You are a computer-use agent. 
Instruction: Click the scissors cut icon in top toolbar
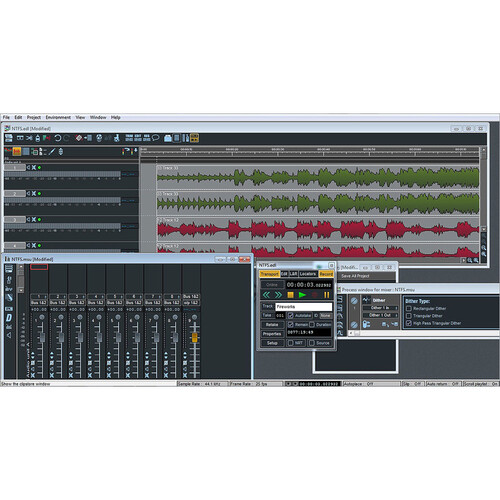click(29, 138)
